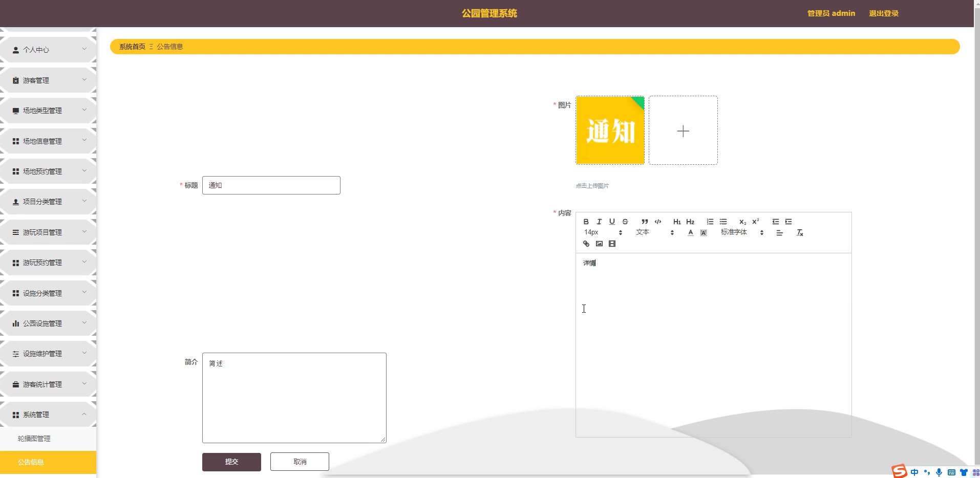Expand the 设施分类管理 sidebar menu
The height and width of the screenshot is (478, 980).
tap(48, 293)
